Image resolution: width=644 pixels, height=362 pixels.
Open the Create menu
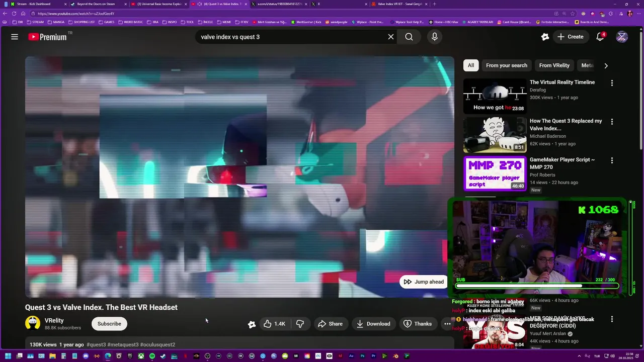point(570,37)
